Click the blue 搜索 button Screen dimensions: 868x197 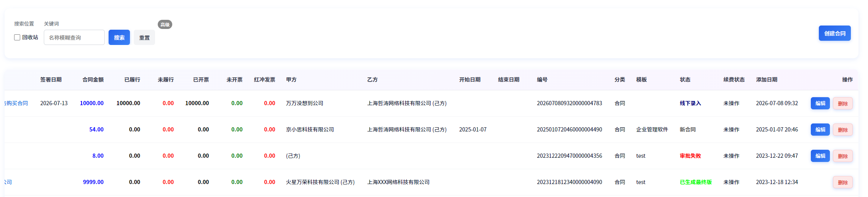[x=119, y=37]
